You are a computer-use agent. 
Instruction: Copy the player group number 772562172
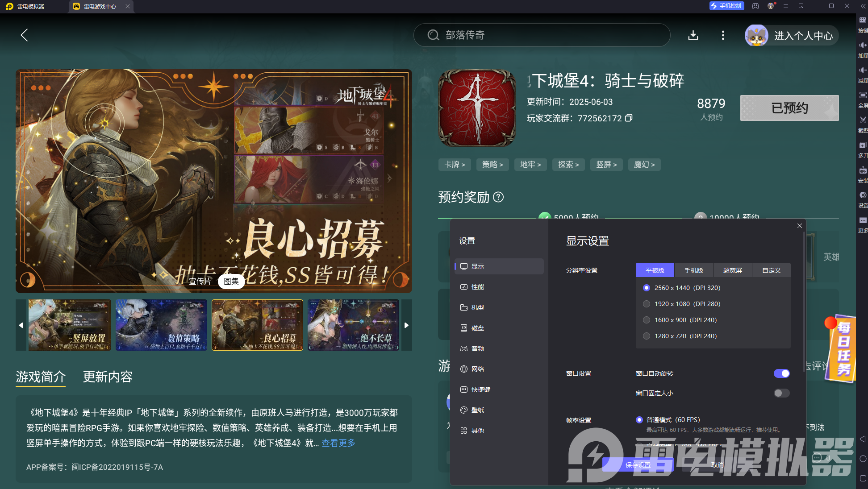(x=629, y=118)
